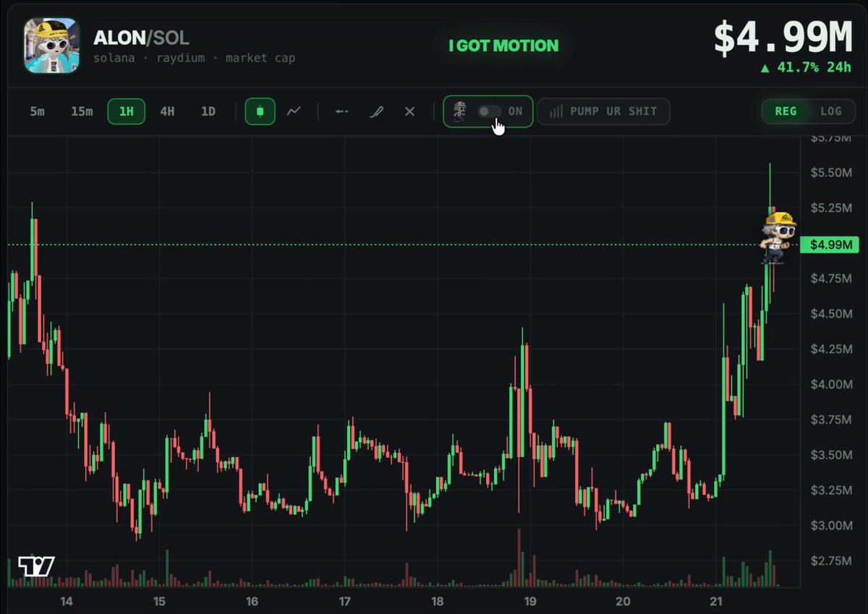Switch the chart scale to REG
Image resolution: width=868 pixels, height=614 pixels.
(786, 111)
